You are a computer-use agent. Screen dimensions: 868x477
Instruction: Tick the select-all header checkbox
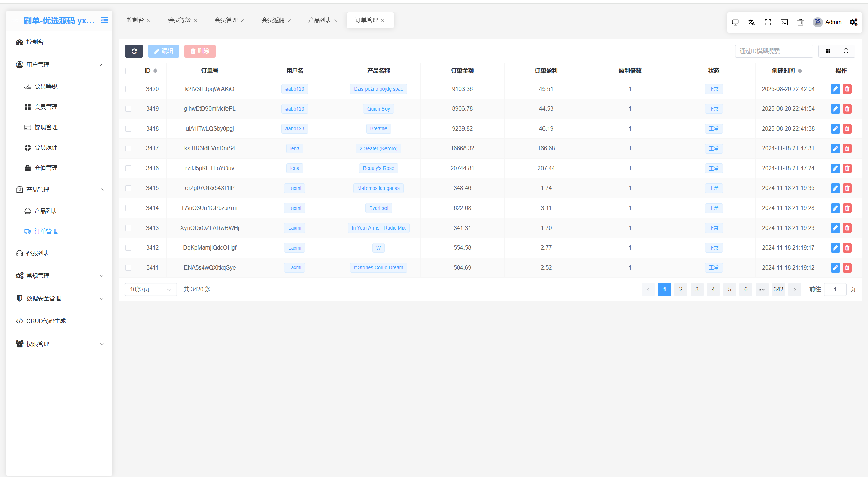[128, 71]
